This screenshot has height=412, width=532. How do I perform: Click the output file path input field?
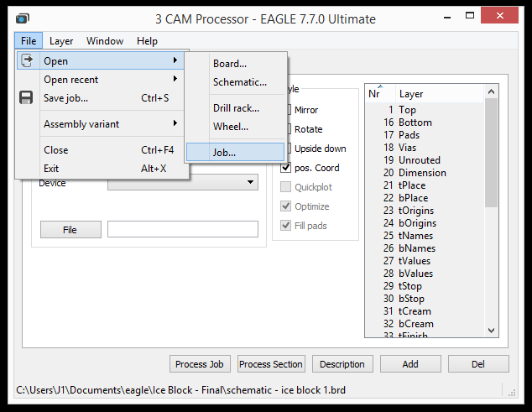pyautogui.click(x=183, y=229)
